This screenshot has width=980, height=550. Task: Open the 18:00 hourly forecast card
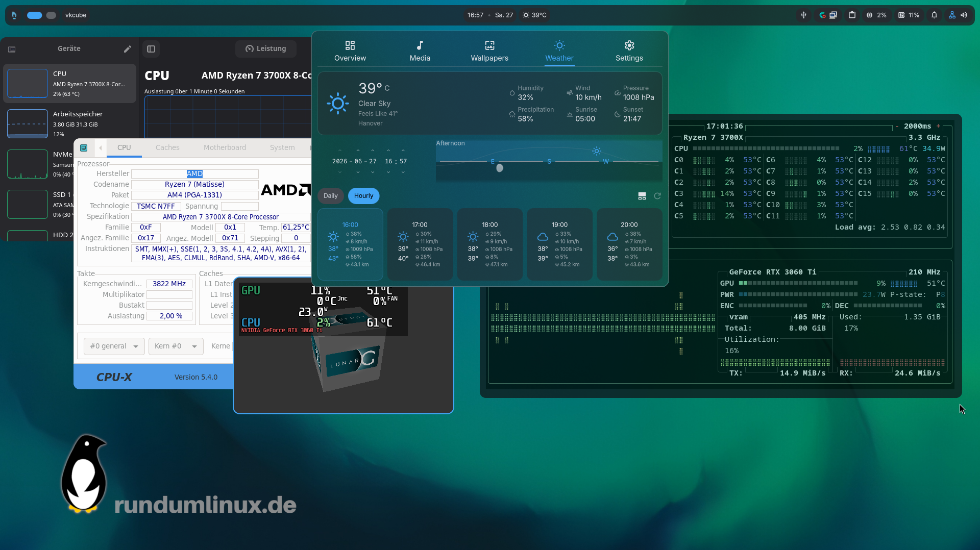pyautogui.click(x=490, y=244)
